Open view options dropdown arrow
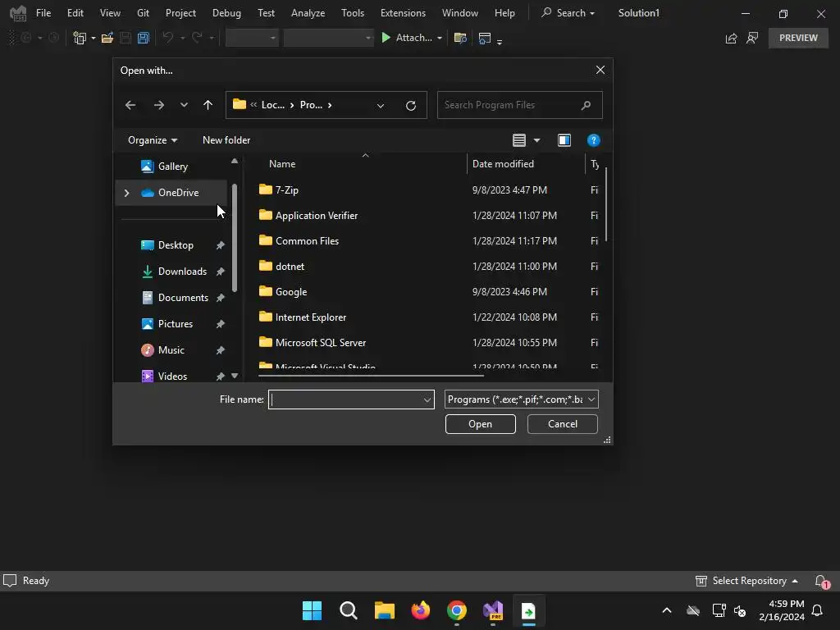 (536, 140)
